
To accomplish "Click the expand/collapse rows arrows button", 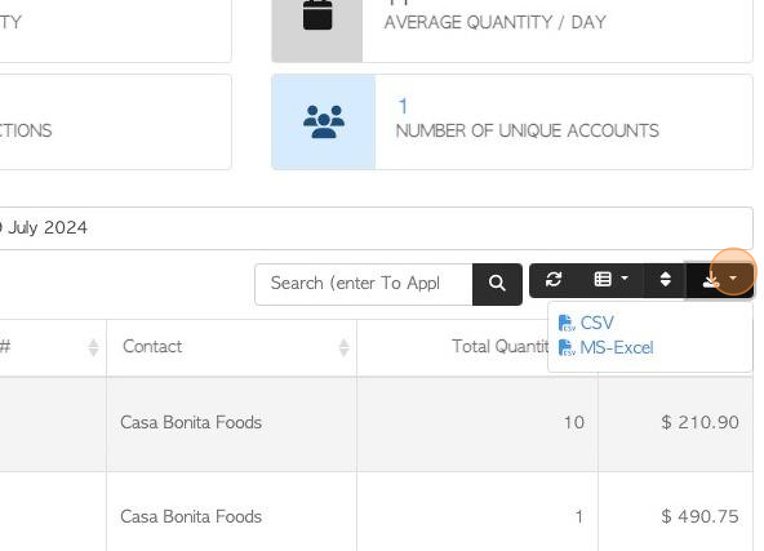I will click(665, 280).
